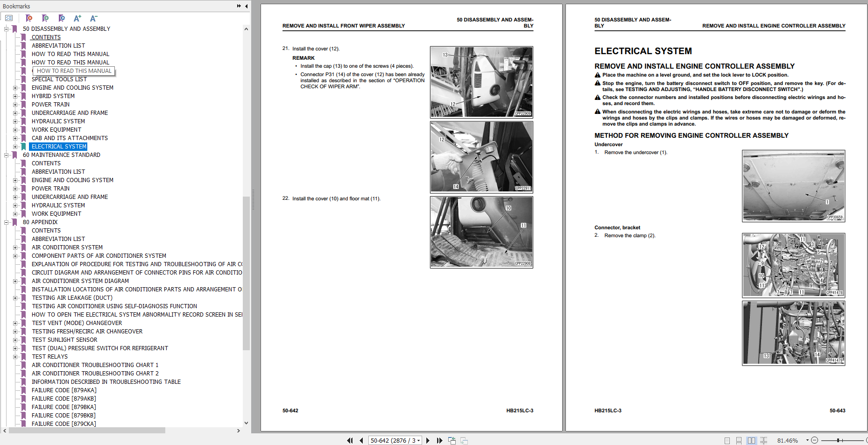868x445 pixels.
Task: Switch to two-page view icon
Action: tap(751, 440)
